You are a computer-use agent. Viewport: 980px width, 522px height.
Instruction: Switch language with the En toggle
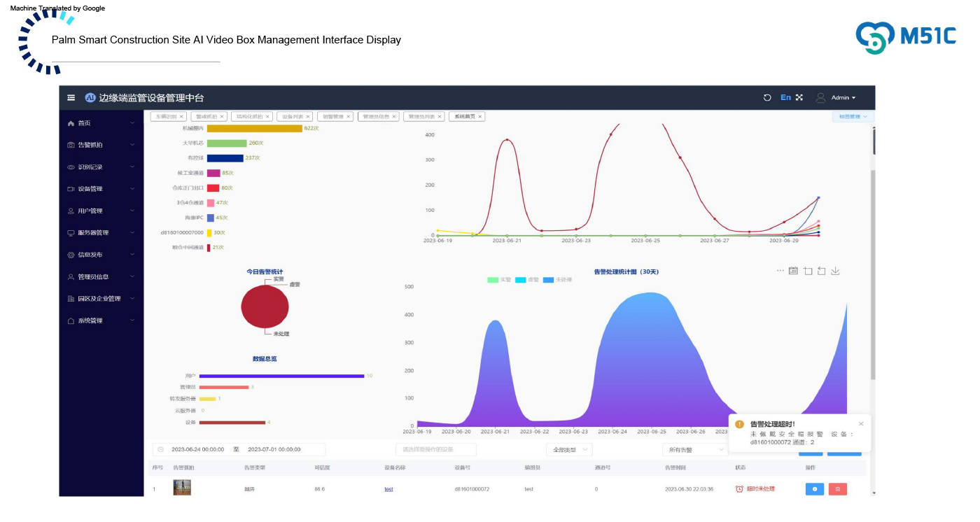click(785, 98)
